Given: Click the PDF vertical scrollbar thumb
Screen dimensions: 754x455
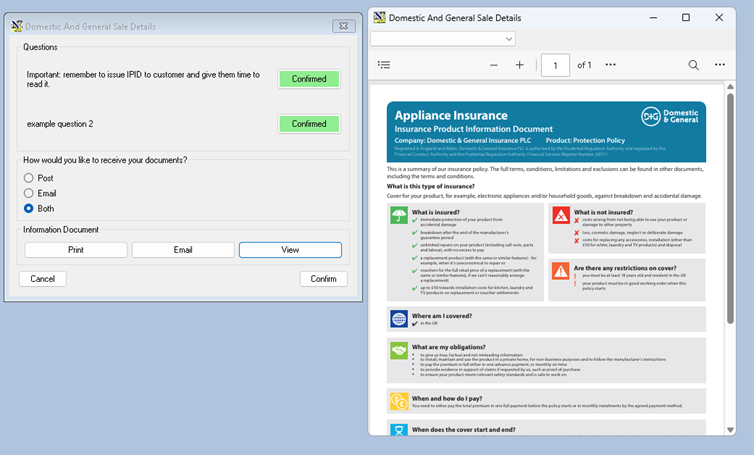Looking at the screenshot, I should (x=730, y=208).
